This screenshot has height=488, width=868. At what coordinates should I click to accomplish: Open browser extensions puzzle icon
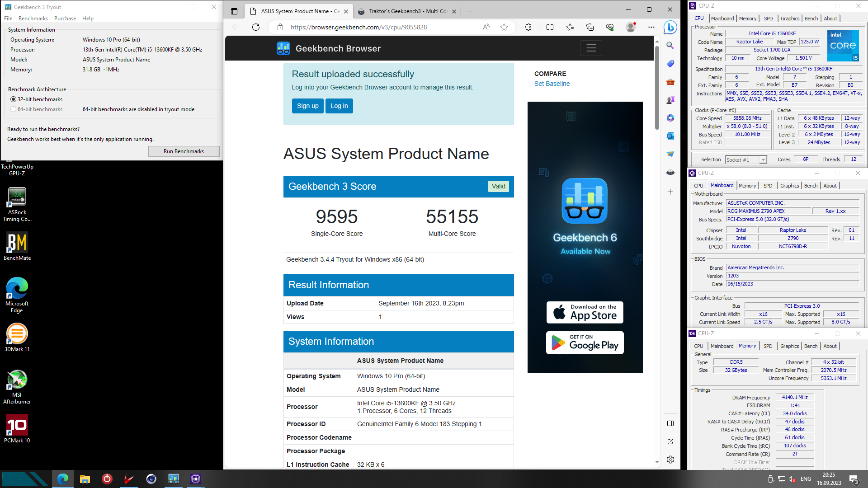pyautogui.click(x=528, y=27)
